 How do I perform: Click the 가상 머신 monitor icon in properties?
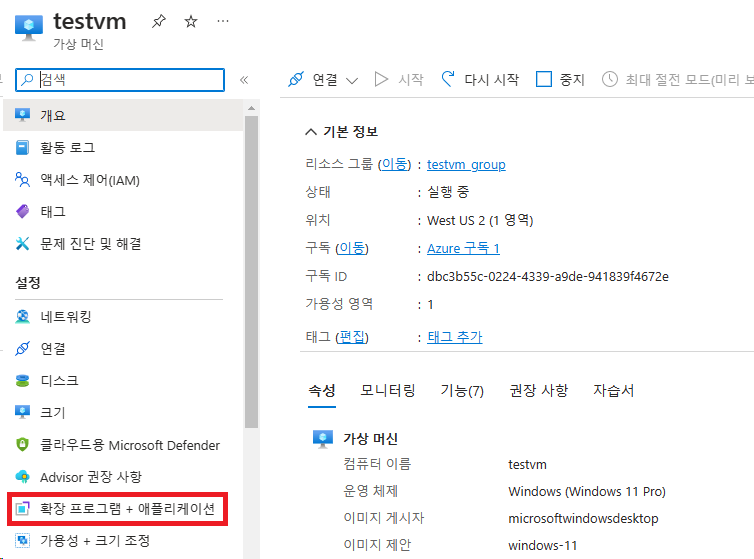click(323, 439)
